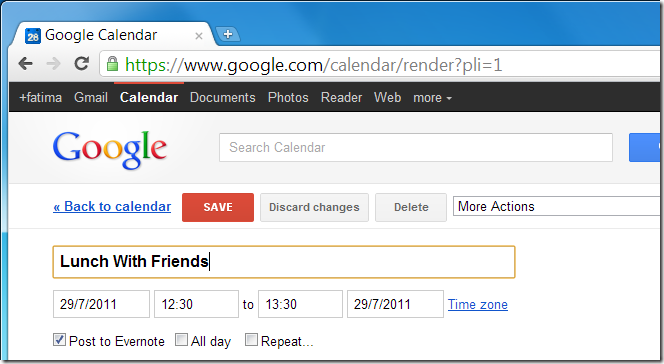This screenshot has height=364, width=664.
Task: Open Documents in the top bar
Action: click(x=223, y=97)
